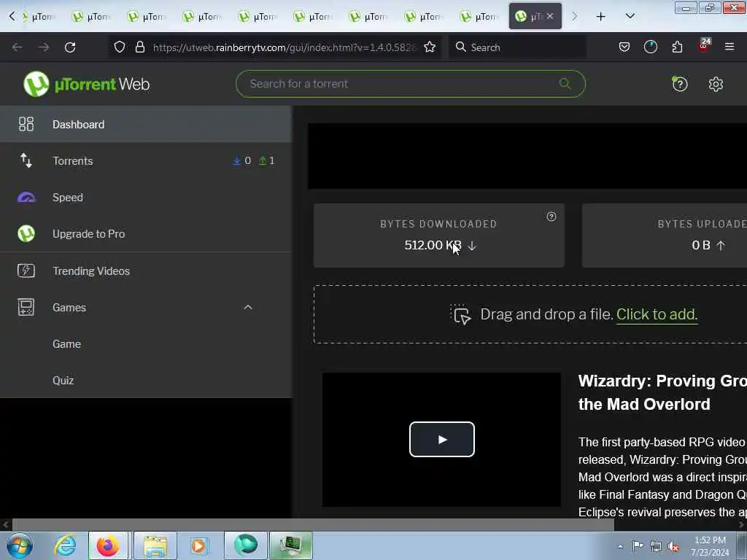Click the 0 B uploaded value
This screenshot has width=747, height=560.
[701, 245]
